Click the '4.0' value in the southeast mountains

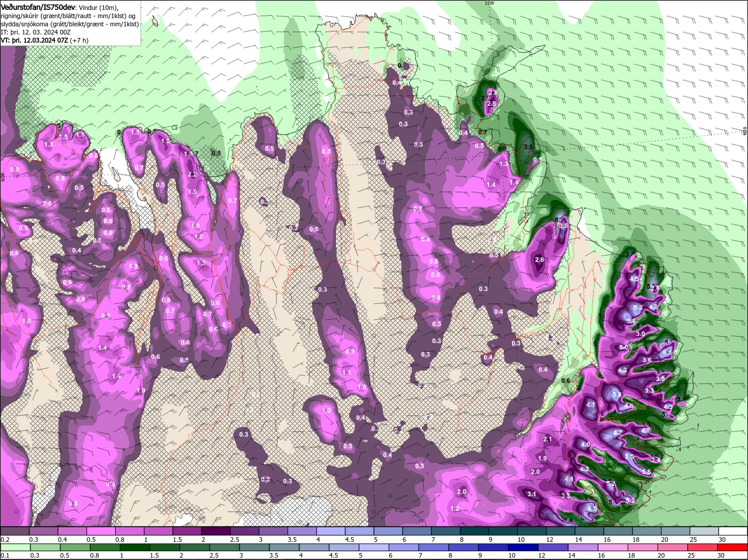tap(586, 444)
